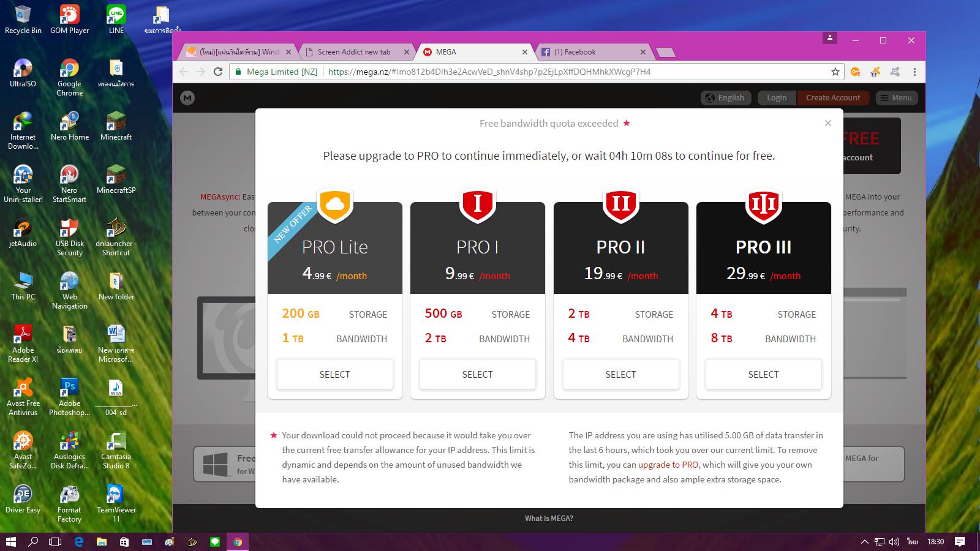This screenshot has height=551, width=980.
Task: Select the Nero Home desktop icon
Action: click(x=69, y=126)
